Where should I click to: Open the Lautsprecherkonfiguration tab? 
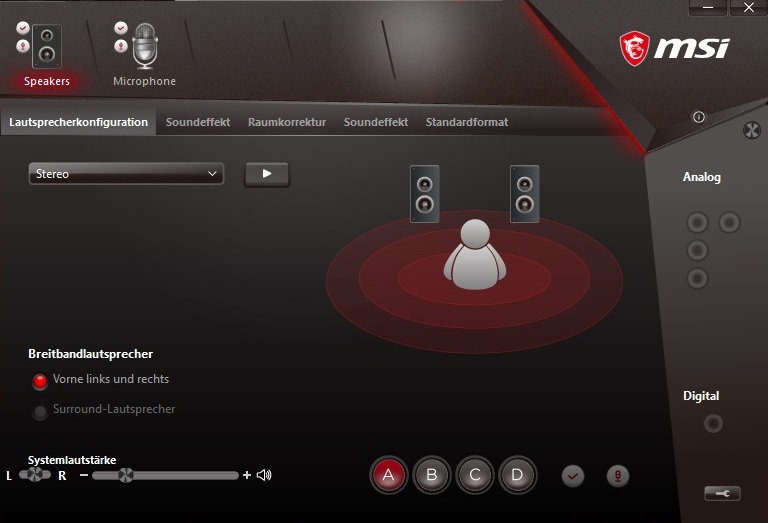click(x=78, y=122)
